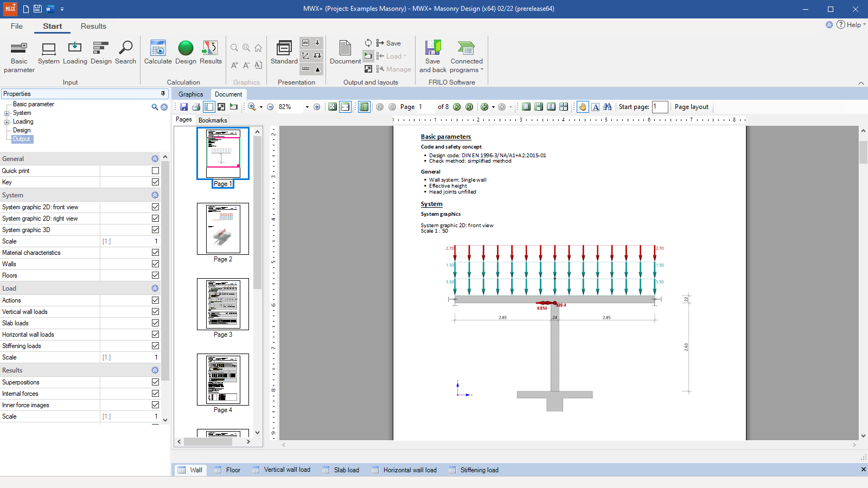Switch to the Graphics view tab
868x488 pixels.
(x=191, y=94)
